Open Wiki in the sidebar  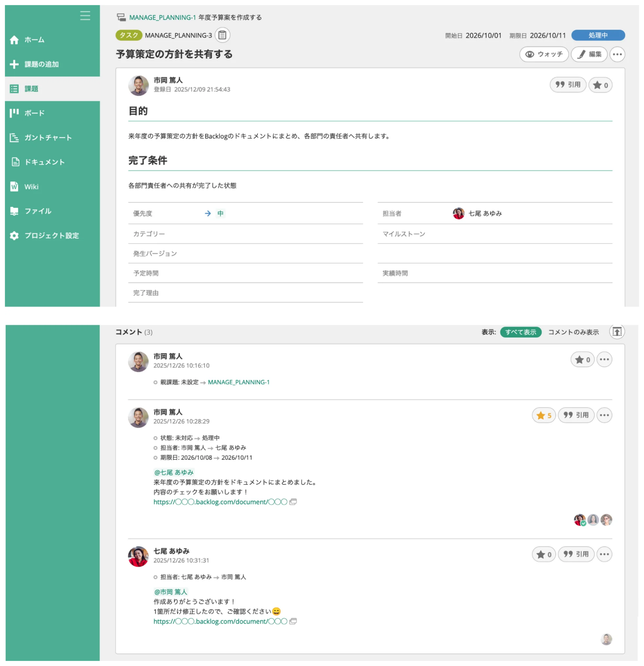coord(52,187)
